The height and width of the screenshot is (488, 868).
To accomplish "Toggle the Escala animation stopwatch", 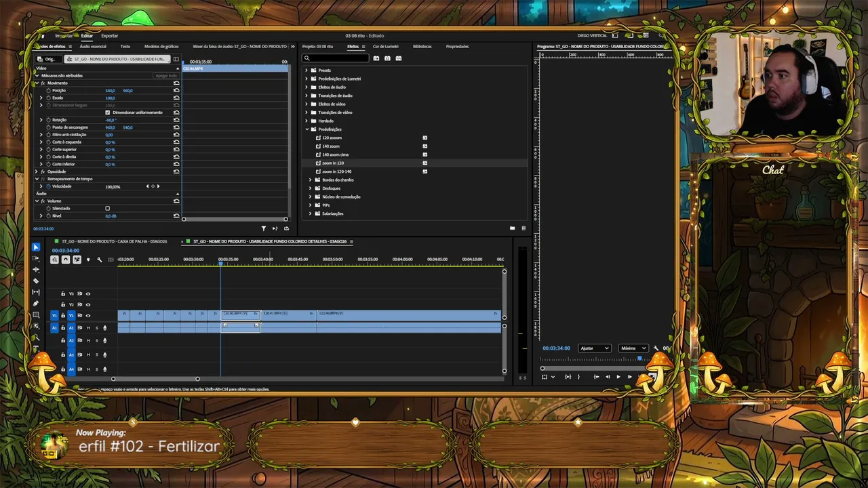I will tap(48, 98).
